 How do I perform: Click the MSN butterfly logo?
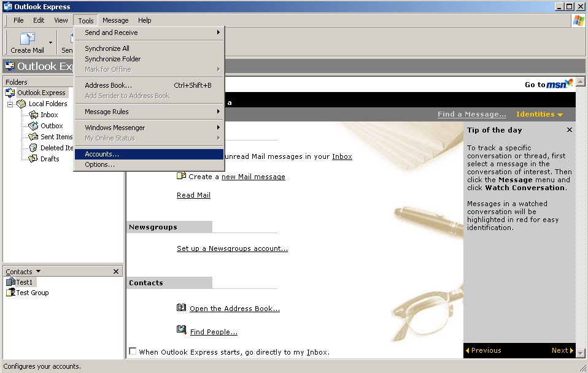[x=568, y=83]
